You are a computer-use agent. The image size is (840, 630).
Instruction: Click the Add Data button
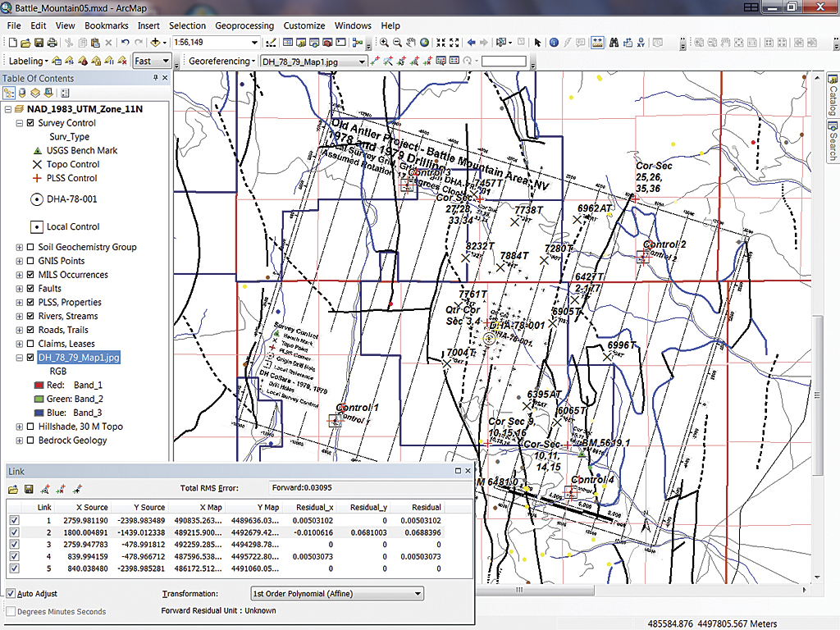(155, 43)
